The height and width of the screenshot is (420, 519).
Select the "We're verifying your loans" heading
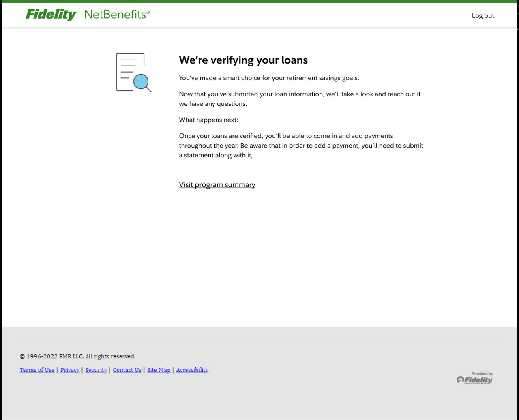coord(243,60)
